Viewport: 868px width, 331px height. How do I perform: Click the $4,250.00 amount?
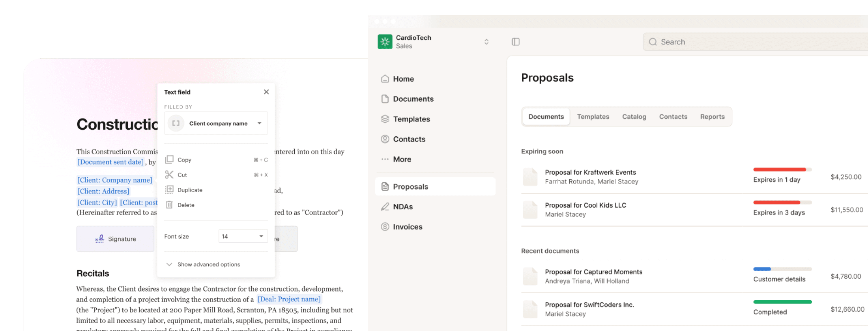click(x=846, y=177)
